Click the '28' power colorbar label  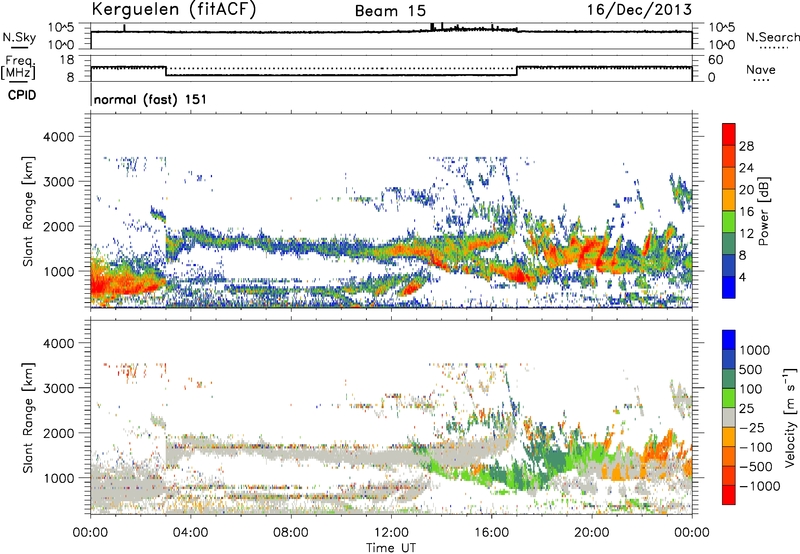(x=746, y=146)
